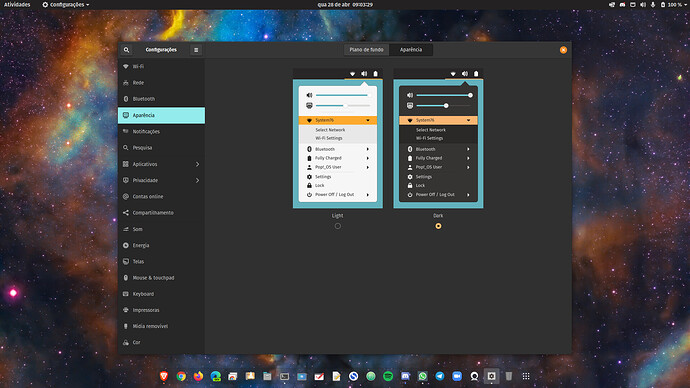The width and height of the screenshot is (690, 388).
Task: Select Aparência in the sidebar
Action: [161, 115]
